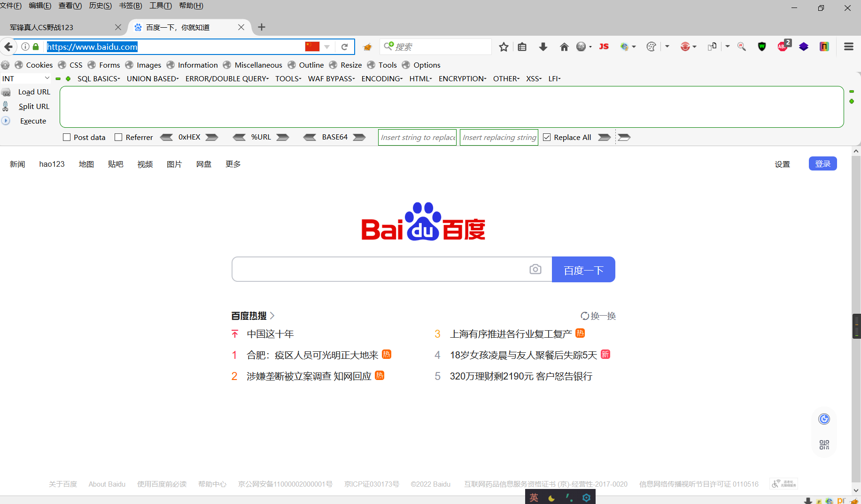Open the Firefox hamburger menu
Viewport: 861px width, 504px height.
[848, 47]
